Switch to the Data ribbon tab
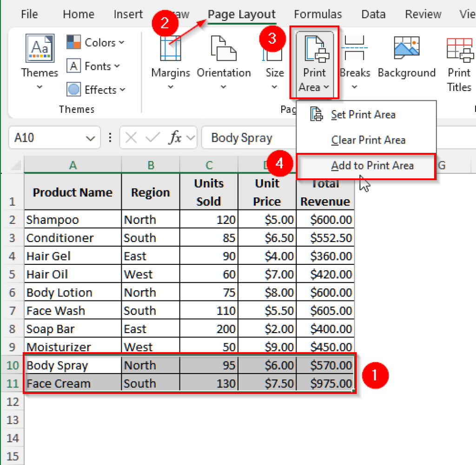This screenshot has height=465, width=476. [373, 14]
